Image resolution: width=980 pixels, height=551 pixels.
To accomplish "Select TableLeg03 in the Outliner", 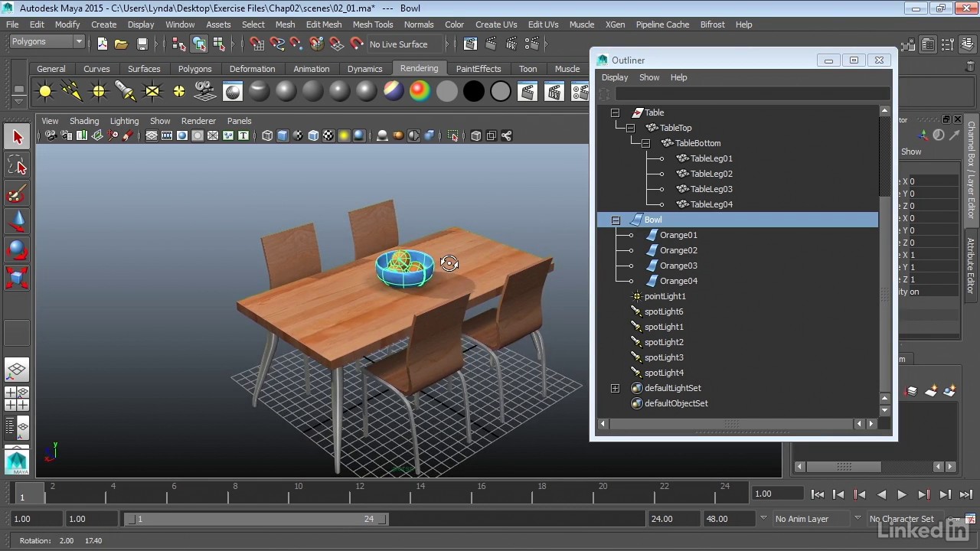I will coord(711,189).
